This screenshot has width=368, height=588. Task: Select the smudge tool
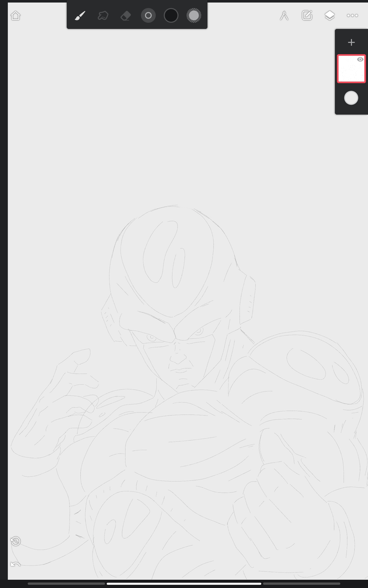click(x=103, y=16)
